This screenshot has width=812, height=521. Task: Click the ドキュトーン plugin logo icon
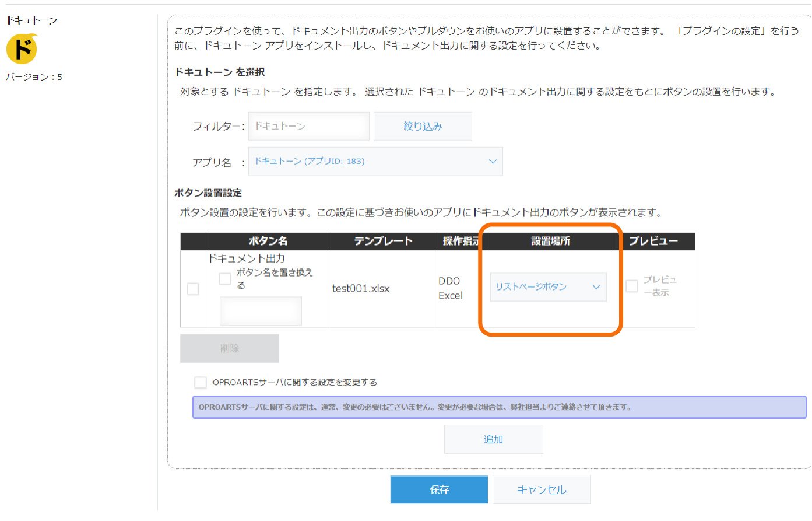[x=22, y=48]
